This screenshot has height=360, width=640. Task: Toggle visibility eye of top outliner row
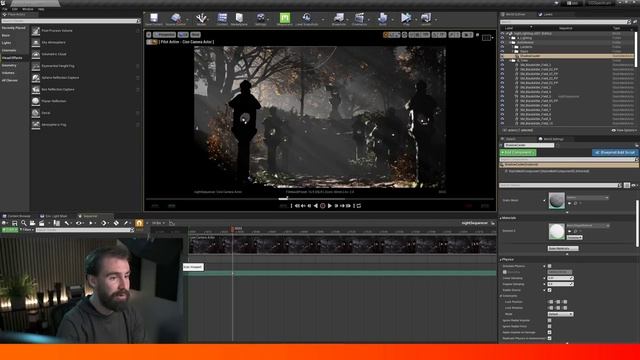pyautogui.click(x=502, y=33)
